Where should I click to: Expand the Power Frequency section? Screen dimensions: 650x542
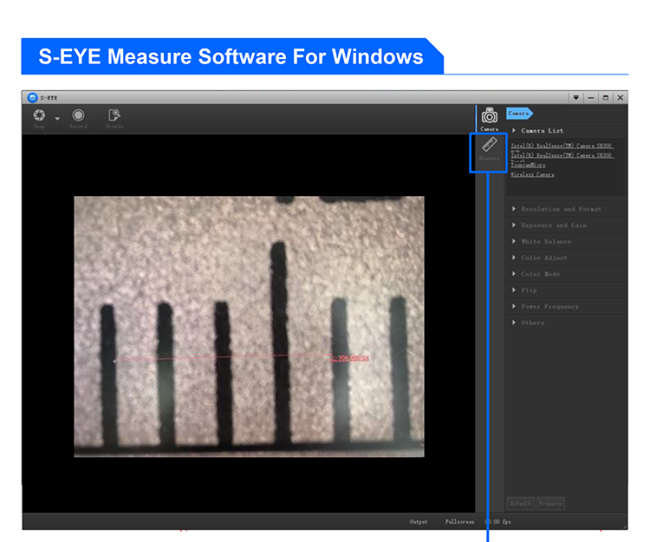tap(549, 306)
